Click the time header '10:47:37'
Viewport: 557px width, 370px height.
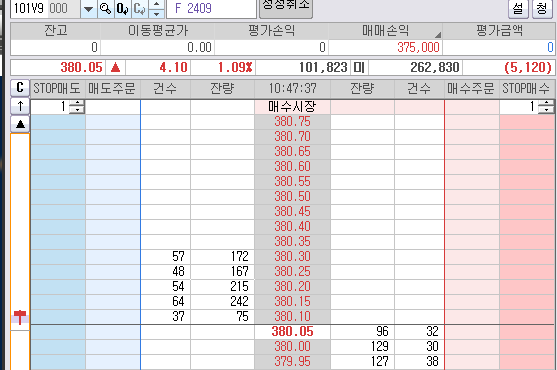click(292, 88)
